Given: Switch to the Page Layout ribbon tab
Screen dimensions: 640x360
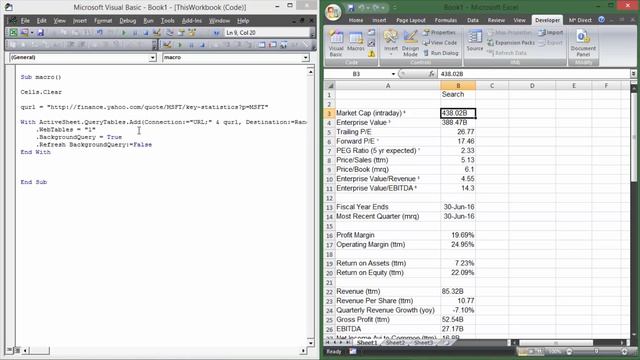Looking at the screenshot, I should 411,20.
